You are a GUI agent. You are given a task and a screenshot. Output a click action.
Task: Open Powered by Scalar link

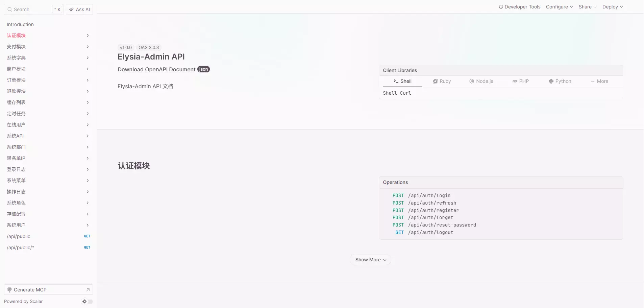(23, 302)
